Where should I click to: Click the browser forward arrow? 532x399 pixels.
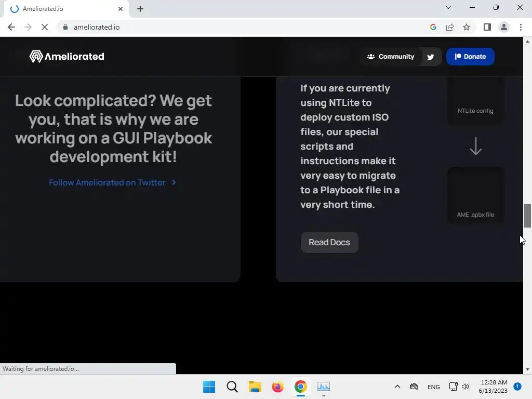(x=28, y=27)
